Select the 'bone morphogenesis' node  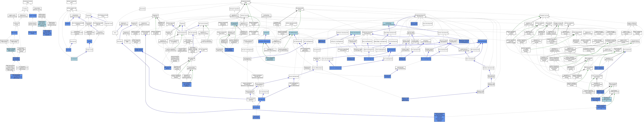(426, 59)
